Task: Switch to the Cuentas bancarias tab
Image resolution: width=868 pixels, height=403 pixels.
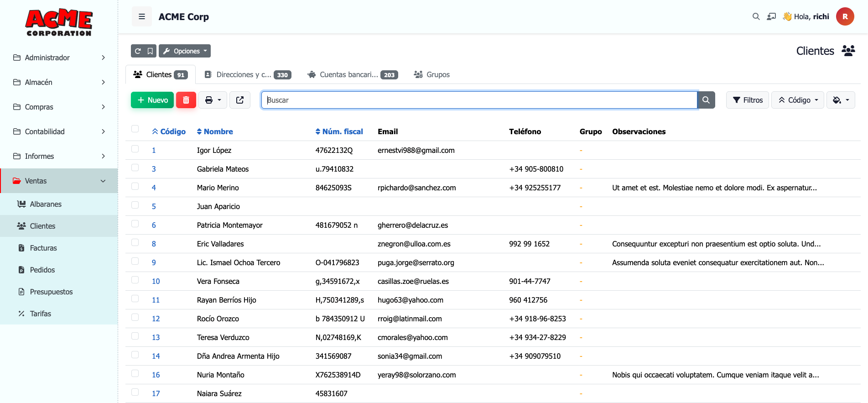Action: 353,75
